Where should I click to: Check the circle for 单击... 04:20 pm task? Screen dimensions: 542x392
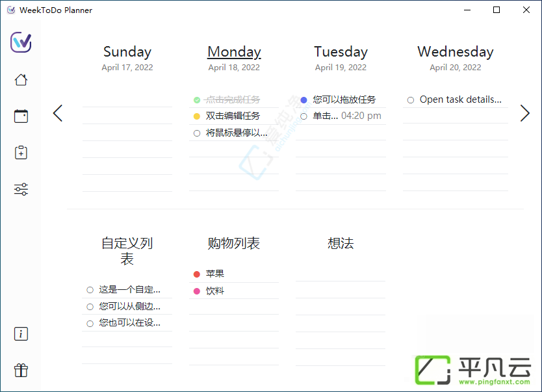tap(304, 116)
